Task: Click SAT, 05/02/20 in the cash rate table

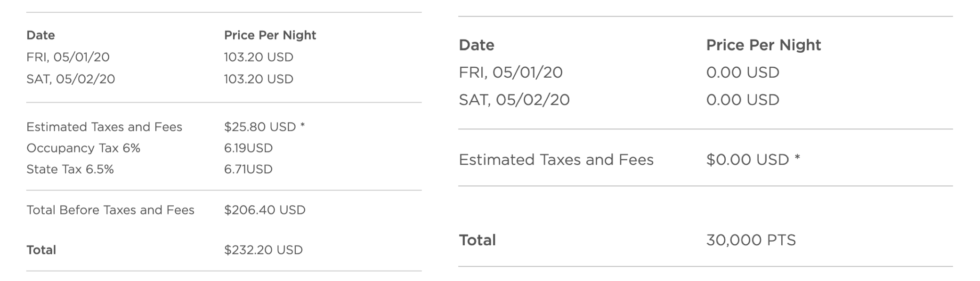Action: (x=71, y=79)
